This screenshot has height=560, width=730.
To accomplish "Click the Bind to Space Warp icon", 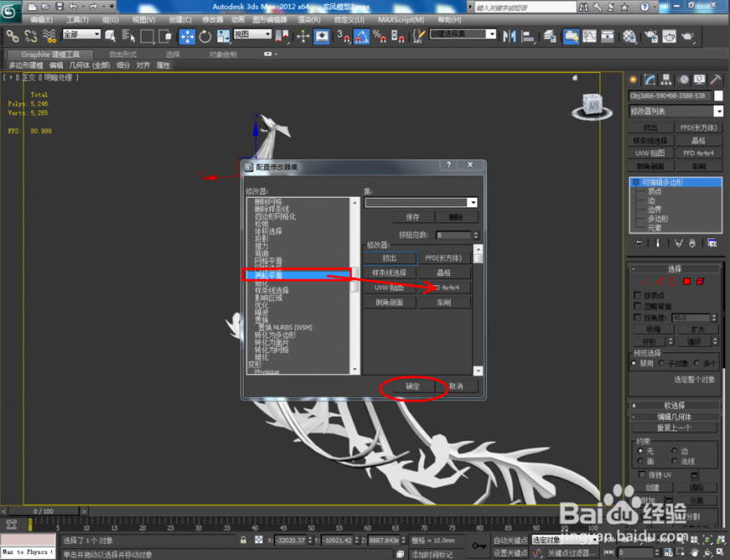I will coord(49,36).
